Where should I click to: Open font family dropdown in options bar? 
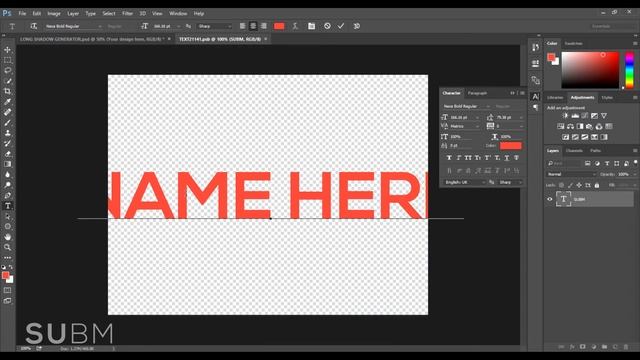coord(100,26)
